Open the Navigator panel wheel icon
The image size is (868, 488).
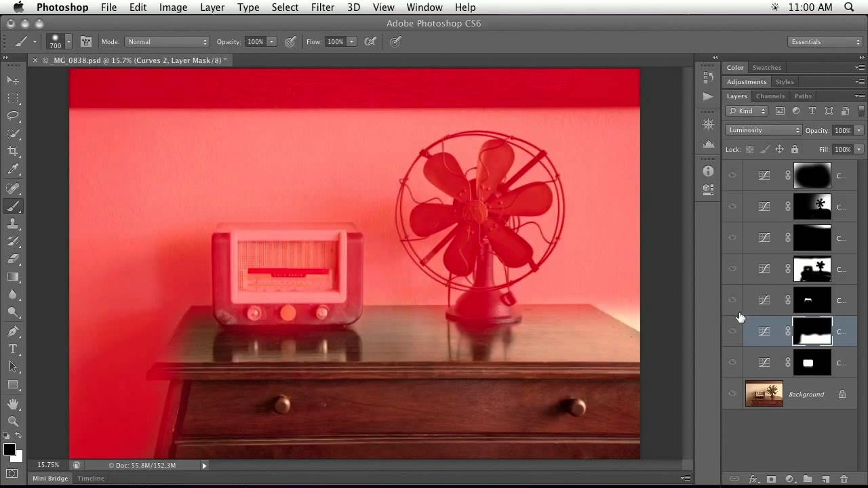pyautogui.click(x=708, y=125)
